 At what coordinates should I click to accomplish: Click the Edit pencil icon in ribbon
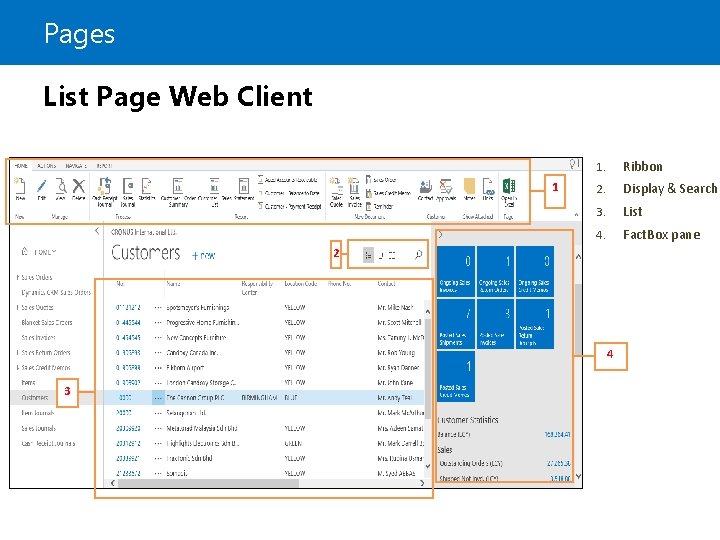(x=41, y=188)
